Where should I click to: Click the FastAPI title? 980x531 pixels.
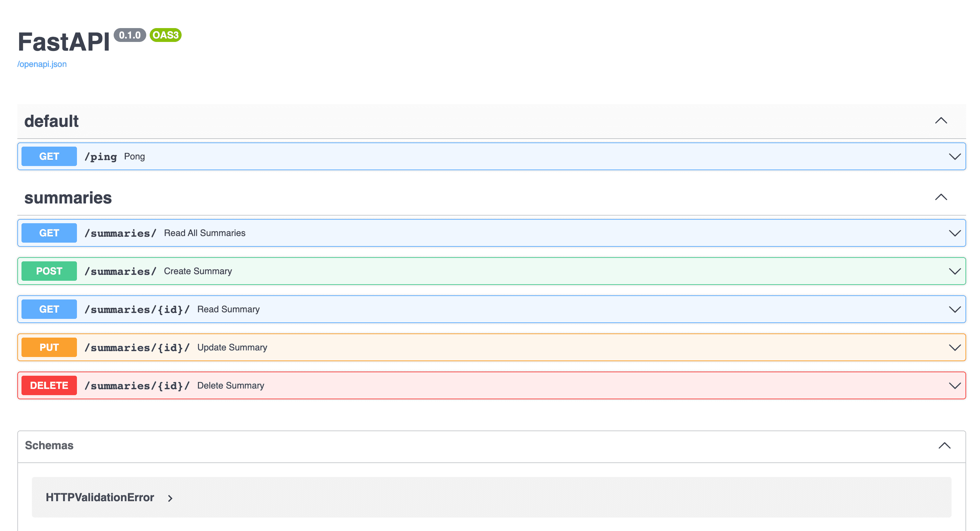(x=64, y=42)
